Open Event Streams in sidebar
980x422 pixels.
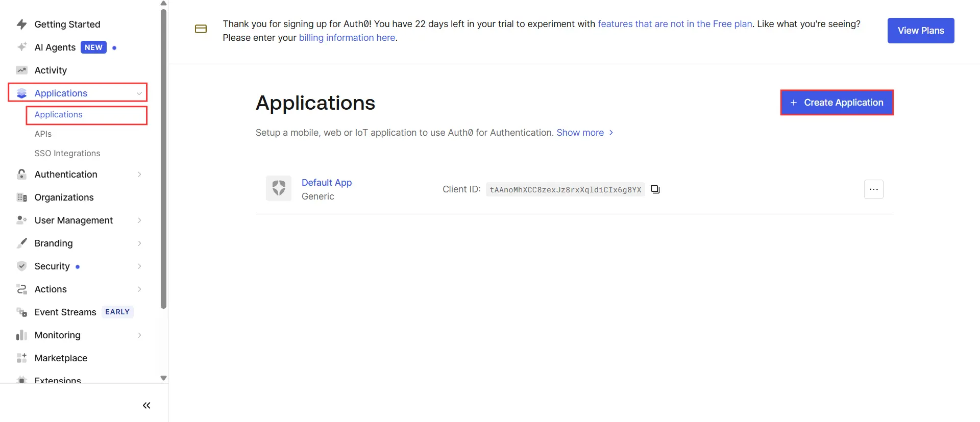click(x=65, y=312)
